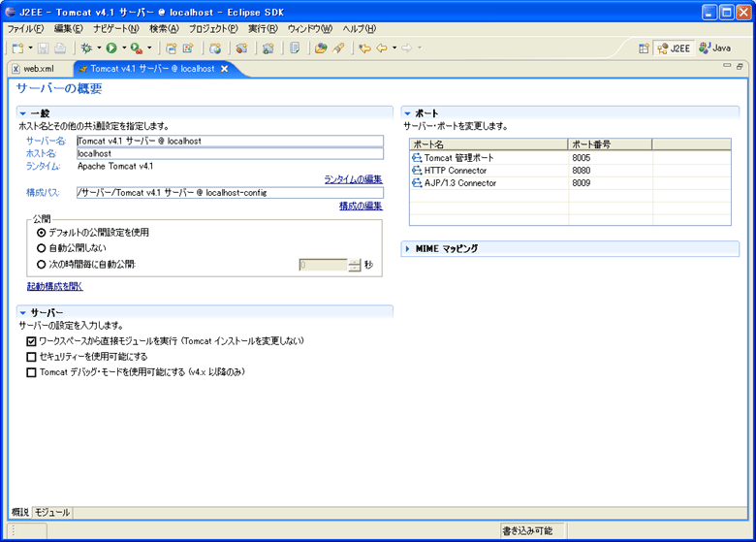The image size is (756, 542).
Task: Click the HTTP Connector row icon
Action: click(x=417, y=171)
